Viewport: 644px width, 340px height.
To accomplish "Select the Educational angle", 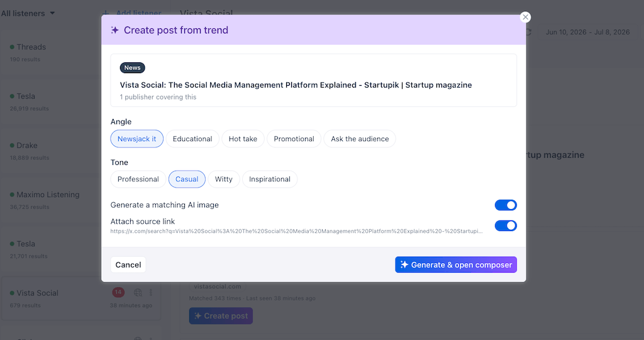I will coord(192,139).
